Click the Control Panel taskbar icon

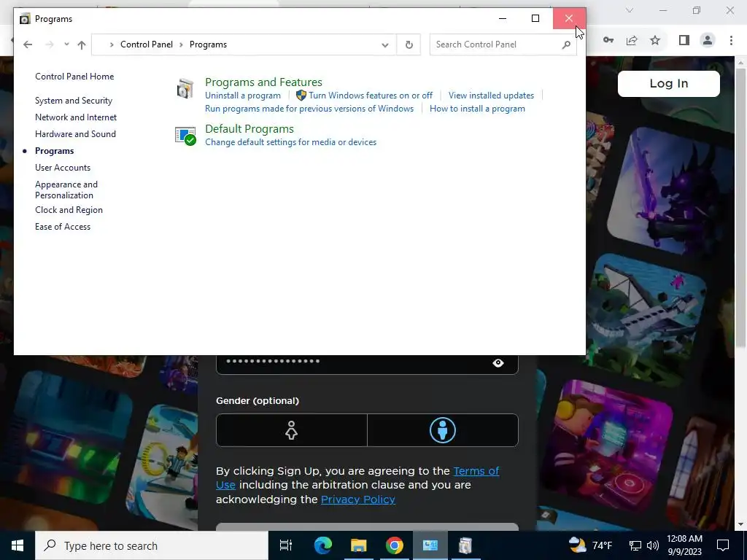point(430,545)
